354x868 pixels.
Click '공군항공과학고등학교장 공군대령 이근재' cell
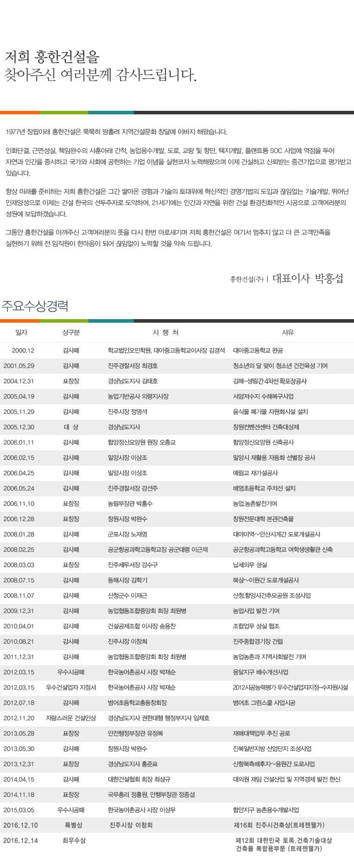click(158, 549)
